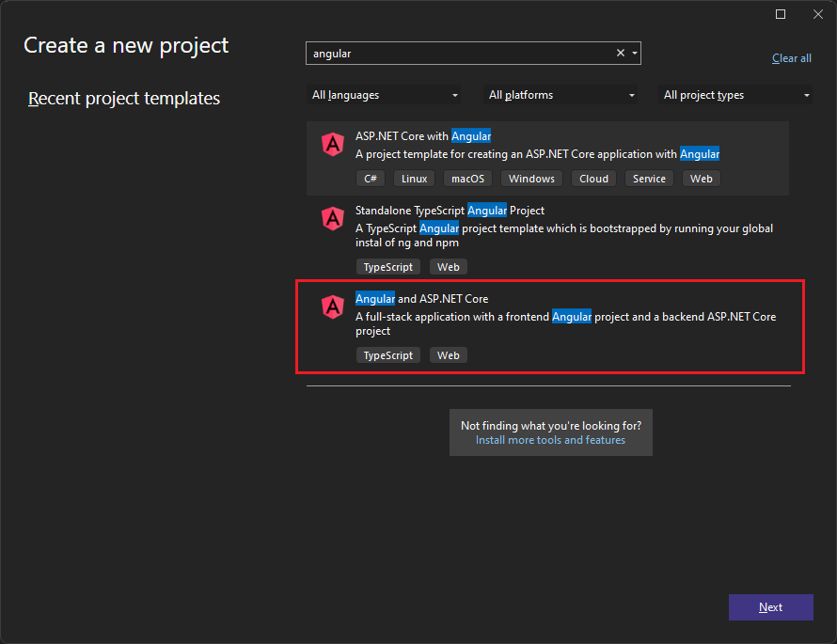The height and width of the screenshot is (644, 837).
Task: Clear the angular search text with the X icon
Action: [620, 53]
